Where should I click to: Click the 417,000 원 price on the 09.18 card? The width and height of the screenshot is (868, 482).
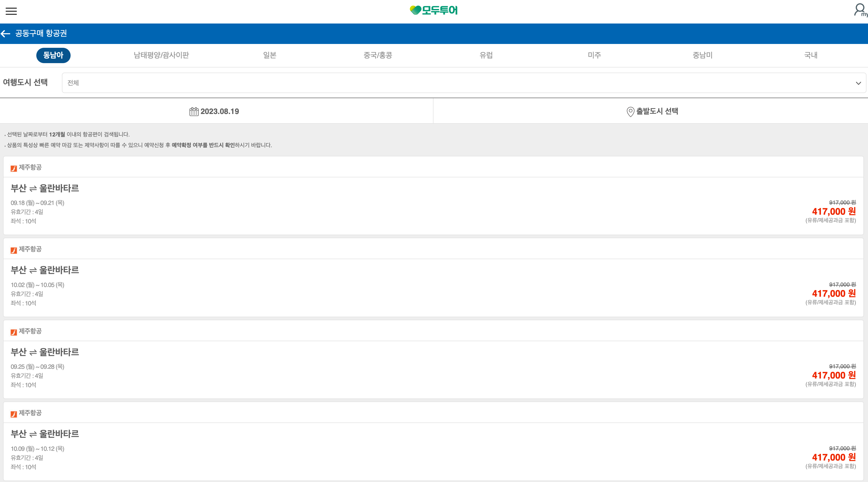coord(834,212)
